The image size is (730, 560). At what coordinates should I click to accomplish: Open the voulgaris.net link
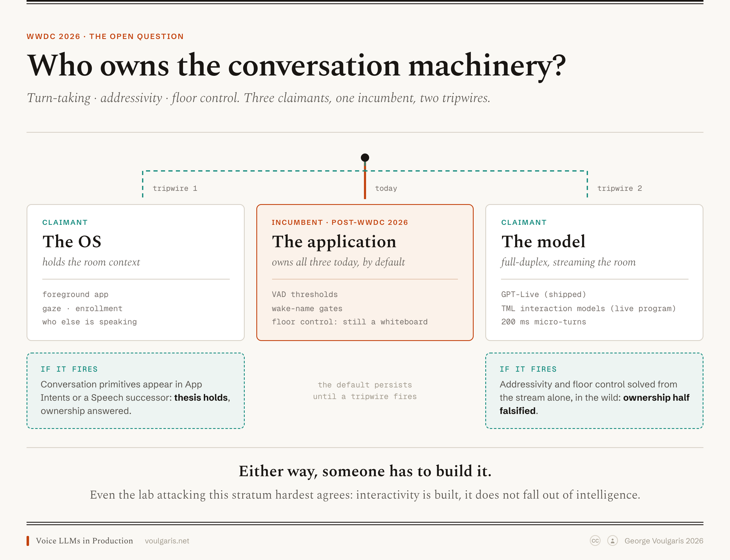[167, 541]
